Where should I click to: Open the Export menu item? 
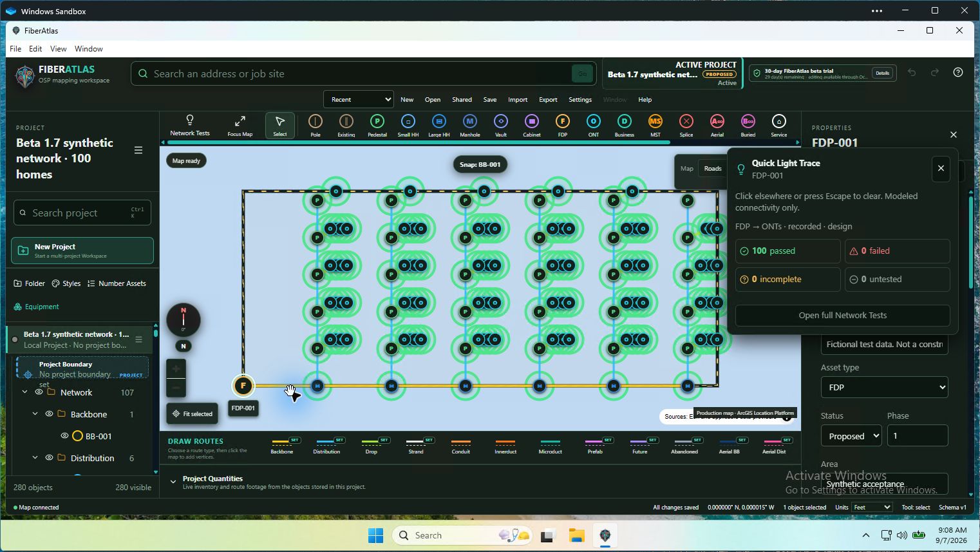[548, 100]
